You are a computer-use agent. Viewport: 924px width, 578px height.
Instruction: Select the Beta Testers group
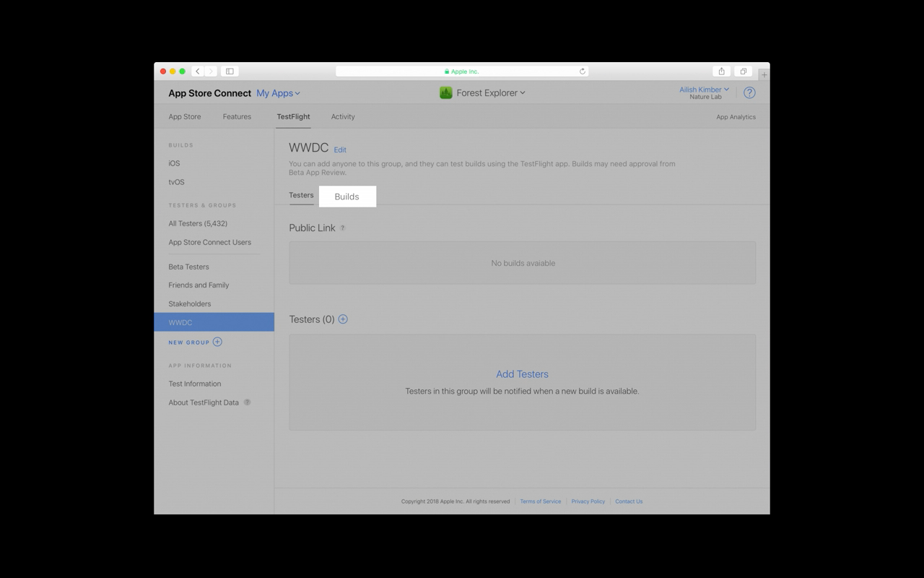(x=188, y=267)
